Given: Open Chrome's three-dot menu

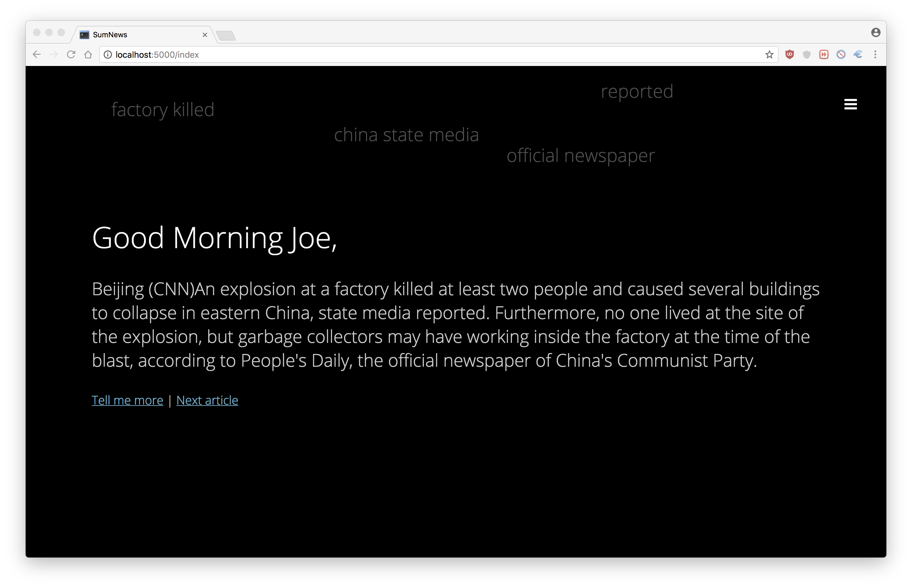Looking at the screenshot, I should click(875, 55).
